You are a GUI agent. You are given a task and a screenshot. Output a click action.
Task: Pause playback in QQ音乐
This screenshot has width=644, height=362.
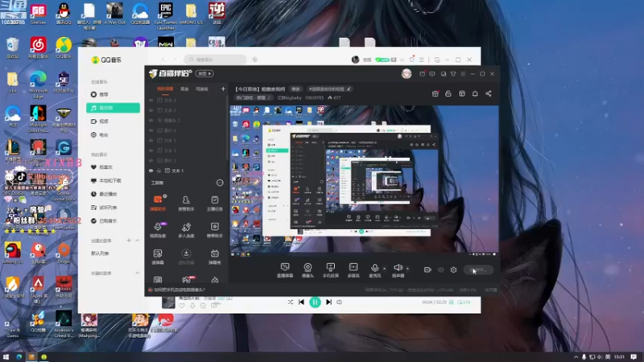pos(315,302)
